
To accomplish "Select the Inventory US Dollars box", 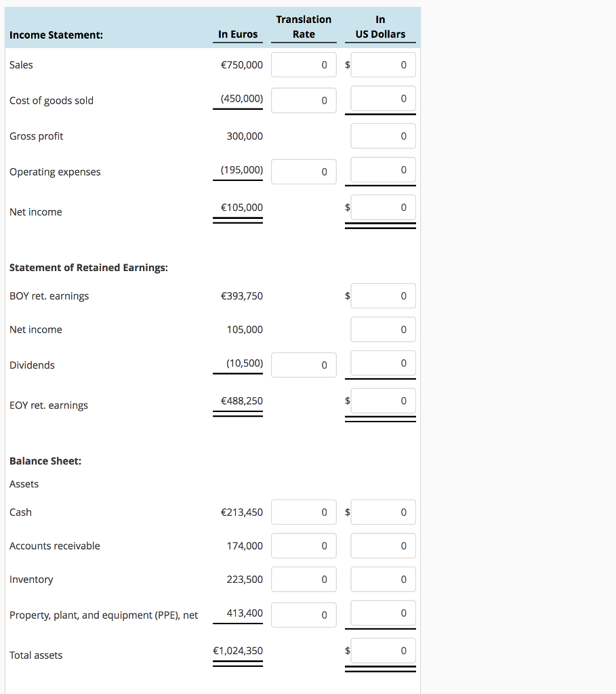I will (383, 579).
